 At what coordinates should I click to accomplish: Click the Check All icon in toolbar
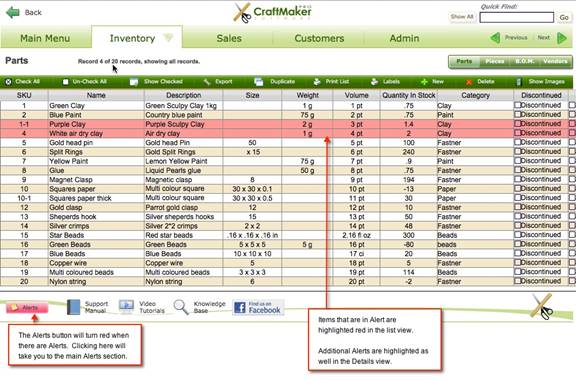click(x=8, y=82)
